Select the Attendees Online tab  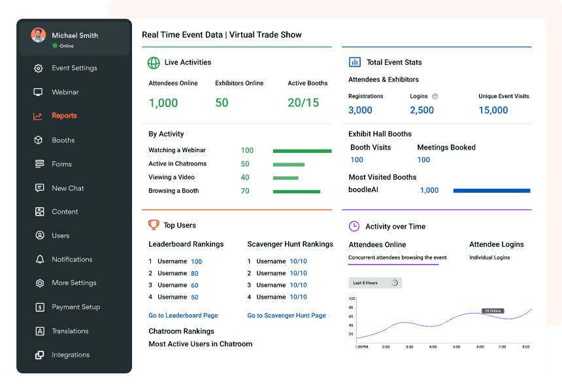pyautogui.click(x=377, y=244)
